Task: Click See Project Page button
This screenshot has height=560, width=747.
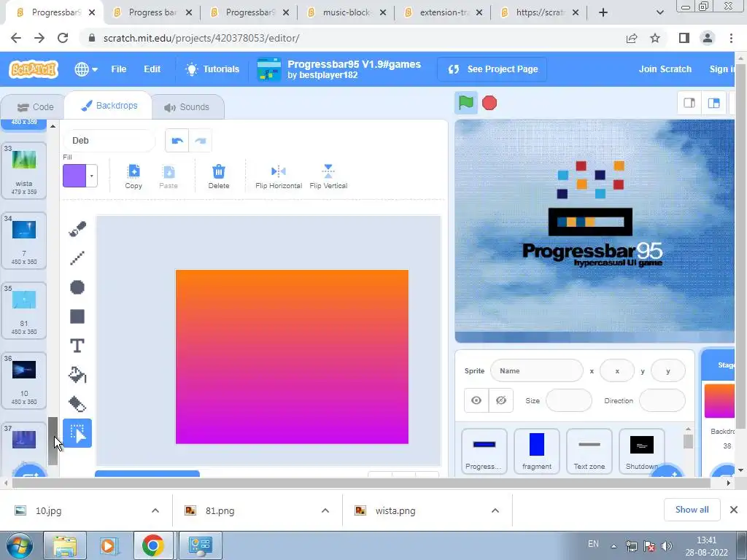Action: pyautogui.click(x=492, y=69)
